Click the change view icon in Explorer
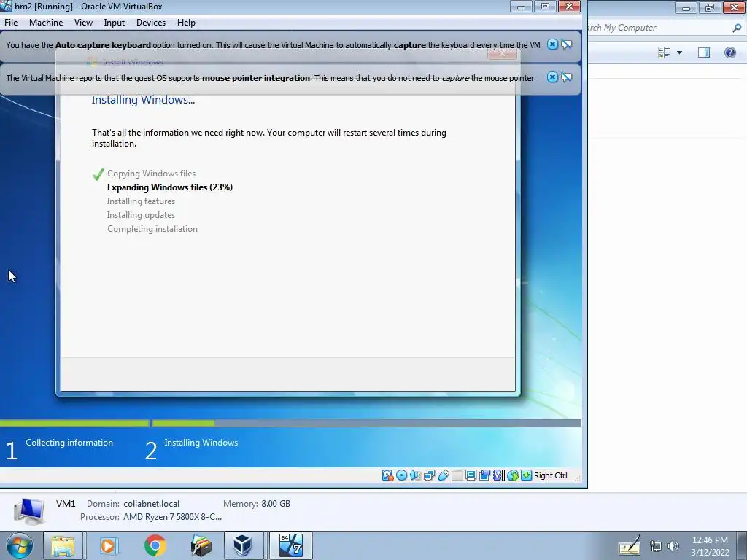The width and height of the screenshot is (747, 560). coord(664,52)
